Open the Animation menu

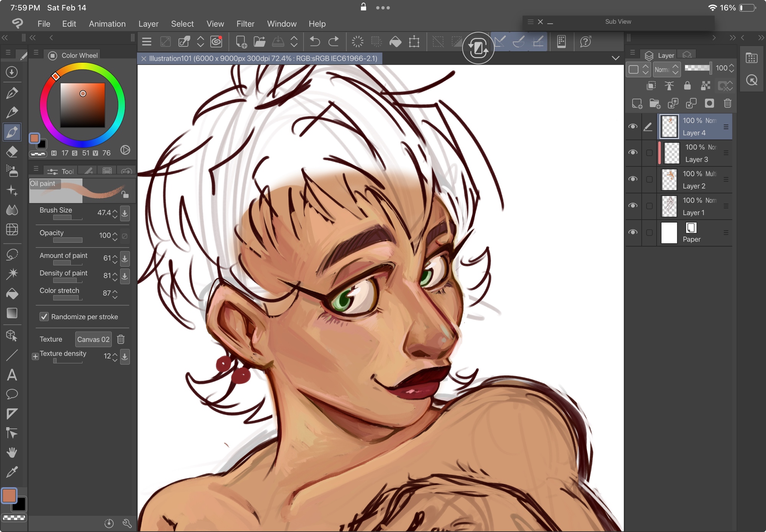(x=107, y=24)
